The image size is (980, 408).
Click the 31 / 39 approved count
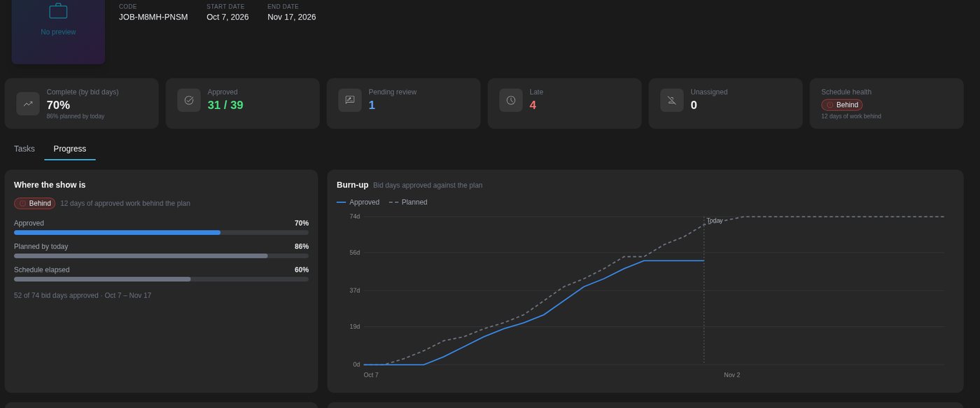coord(225,105)
